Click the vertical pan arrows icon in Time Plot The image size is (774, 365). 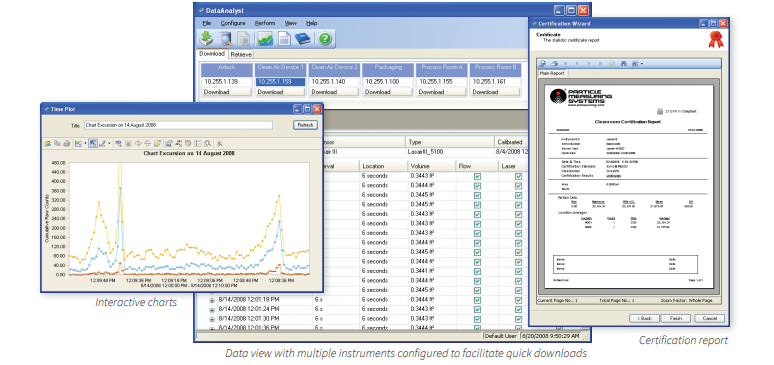[148, 144]
